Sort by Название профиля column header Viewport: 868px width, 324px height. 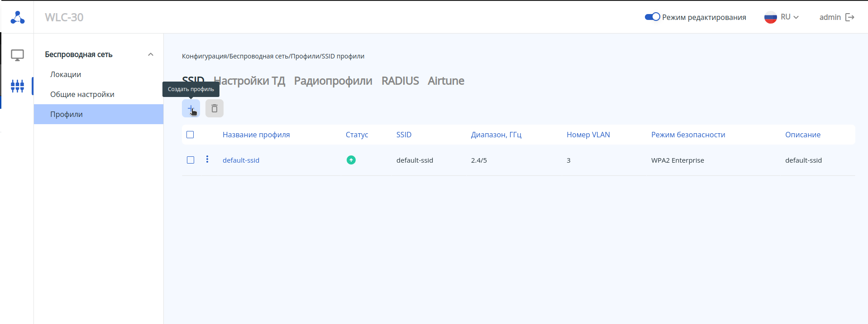pos(256,135)
